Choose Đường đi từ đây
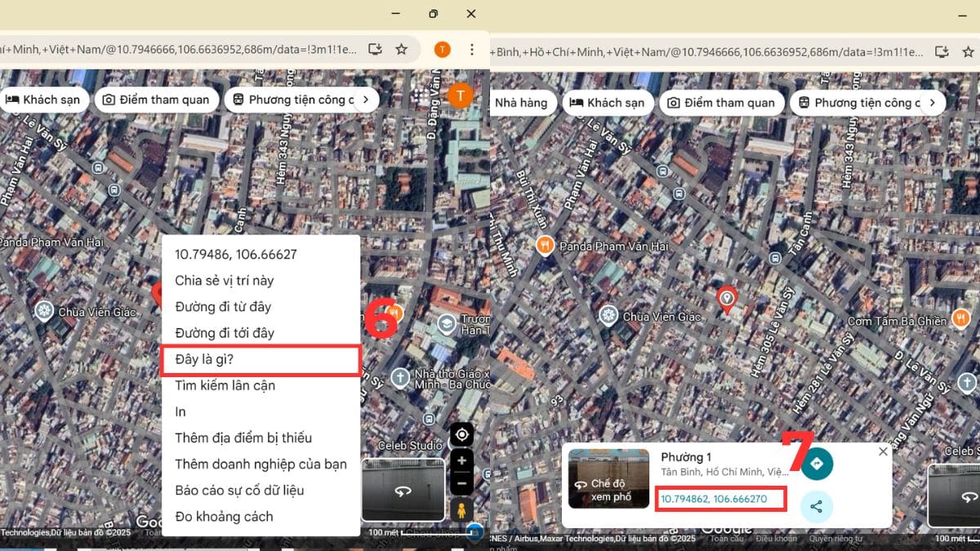This screenshot has width=980, height=551. 261,307
